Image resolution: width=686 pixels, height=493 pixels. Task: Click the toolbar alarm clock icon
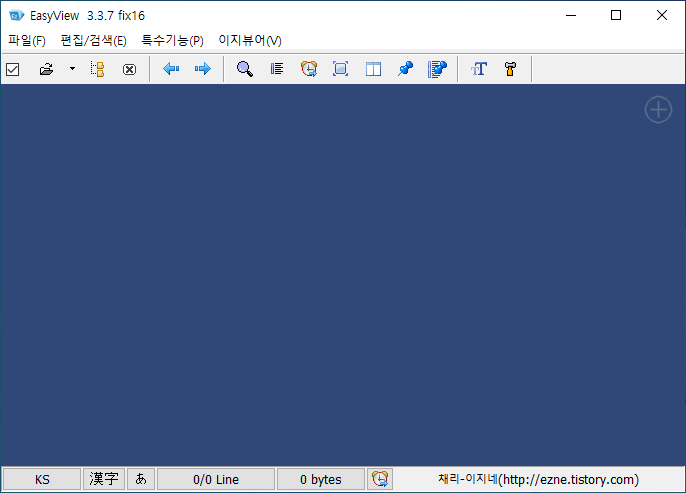tap(309, 69)
